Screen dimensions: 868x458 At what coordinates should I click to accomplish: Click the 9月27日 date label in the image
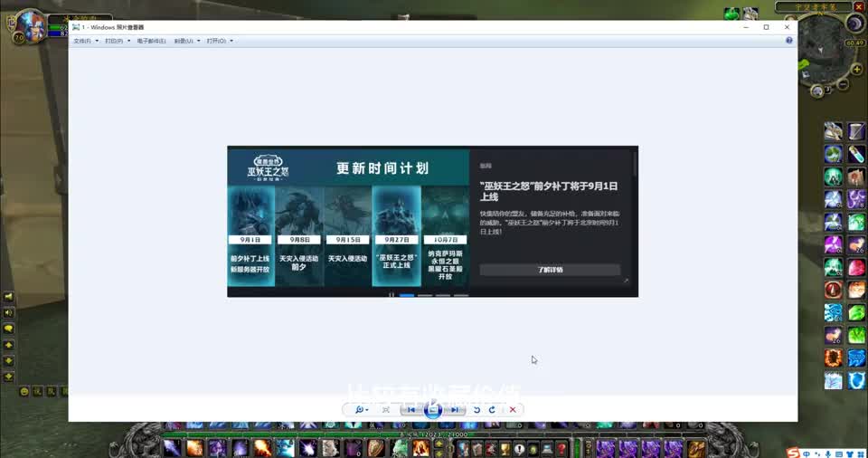tap(396, 240)
